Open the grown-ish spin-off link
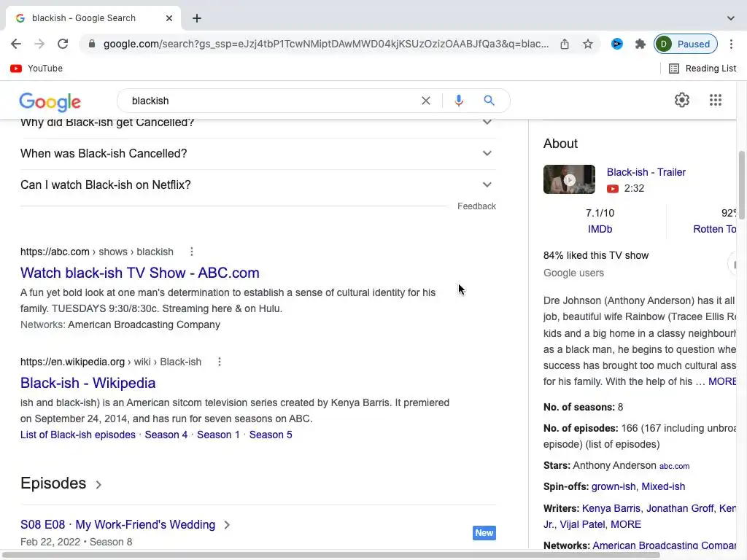 pos(613,486)
